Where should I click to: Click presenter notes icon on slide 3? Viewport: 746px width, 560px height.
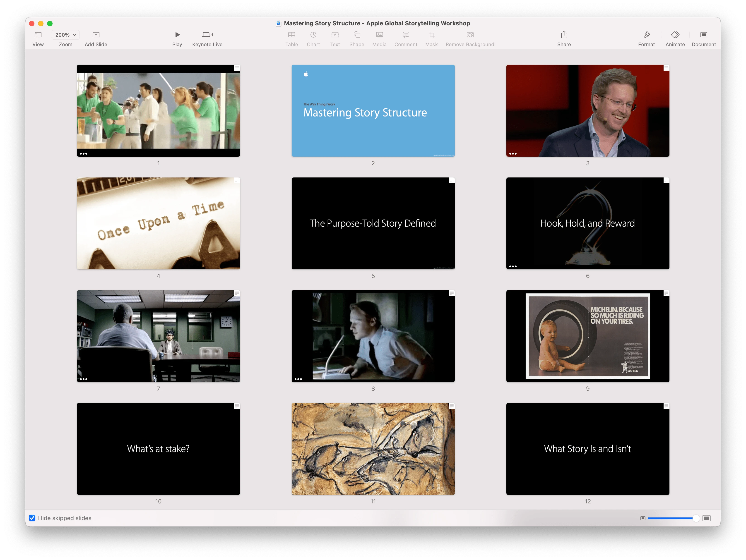(667, 68)
